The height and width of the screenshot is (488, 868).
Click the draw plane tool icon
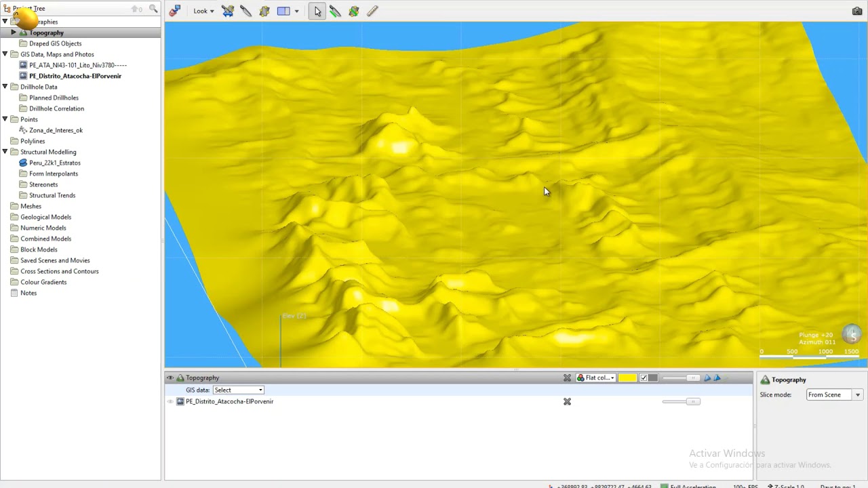[x=264, y=11]
